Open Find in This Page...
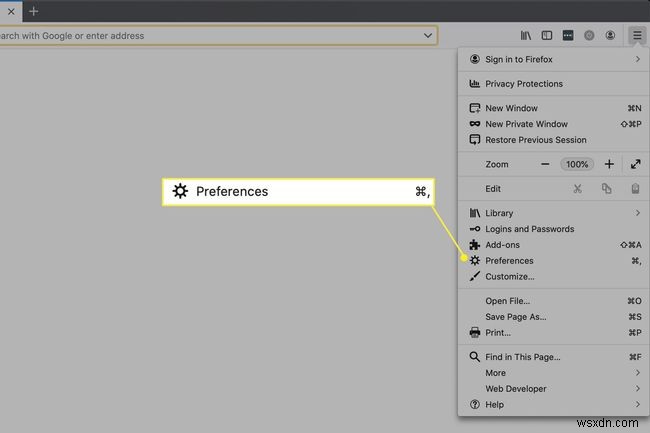This screenshot has width=650, height=433. click(x=554, y=357)
